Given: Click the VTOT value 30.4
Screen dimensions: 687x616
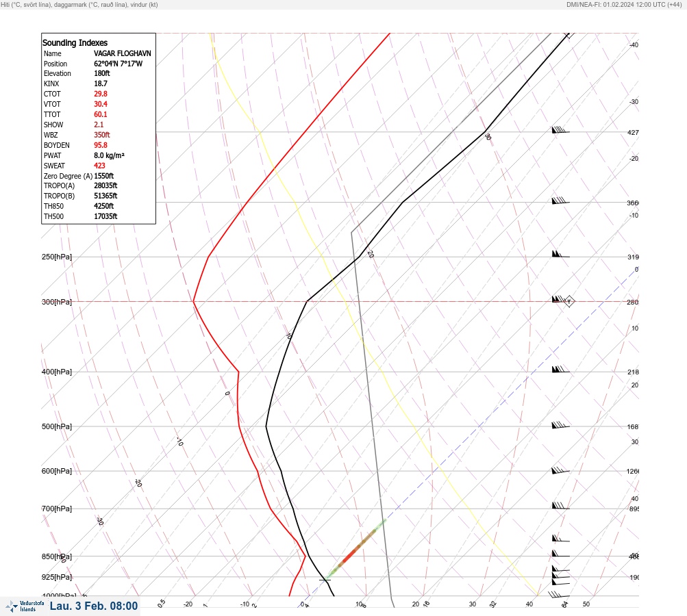Looking at the screenshot, I should pyautogui.click(x=100, y=104).
